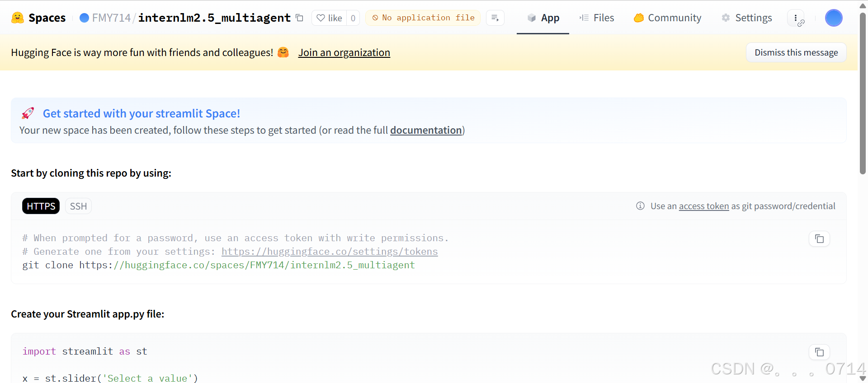Open the internlm2.5_multiagent space name link

(x=214, y=18)
